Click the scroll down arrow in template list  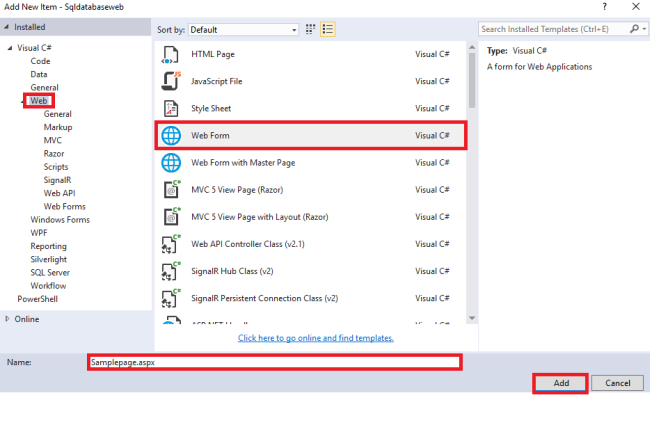click(472, 318)
